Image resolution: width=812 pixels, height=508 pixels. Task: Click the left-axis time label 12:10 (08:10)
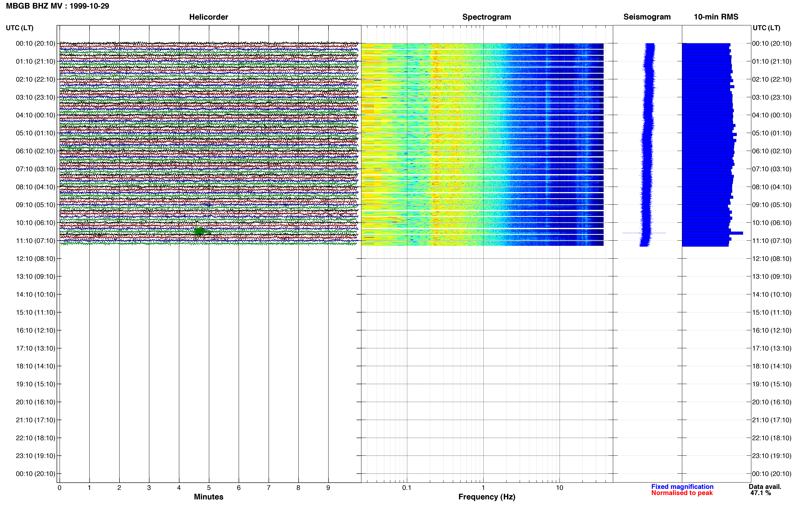click(x=36, y=259)
